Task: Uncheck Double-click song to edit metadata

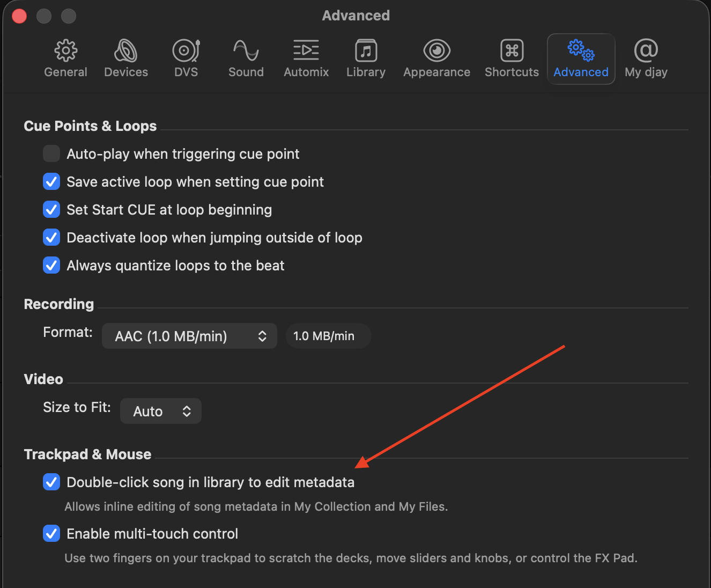Action: click(51, 482)
